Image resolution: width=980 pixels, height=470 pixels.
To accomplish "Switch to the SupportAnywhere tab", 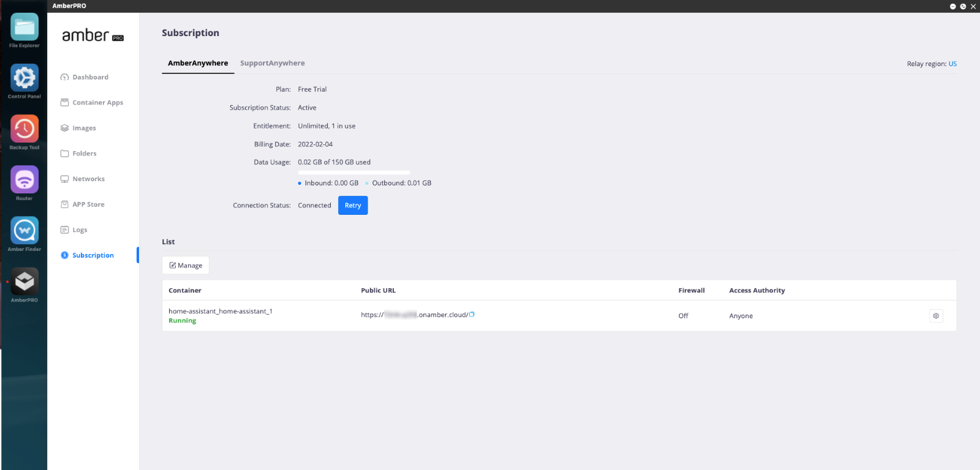I will point(273,63).
